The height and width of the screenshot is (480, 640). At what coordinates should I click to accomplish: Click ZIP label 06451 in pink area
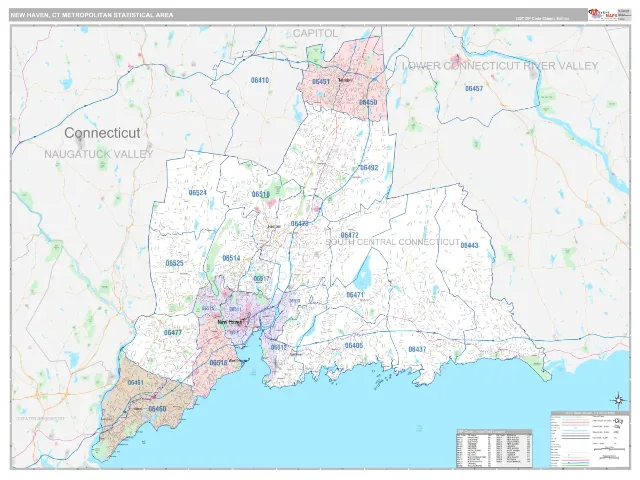pos(321,82)
